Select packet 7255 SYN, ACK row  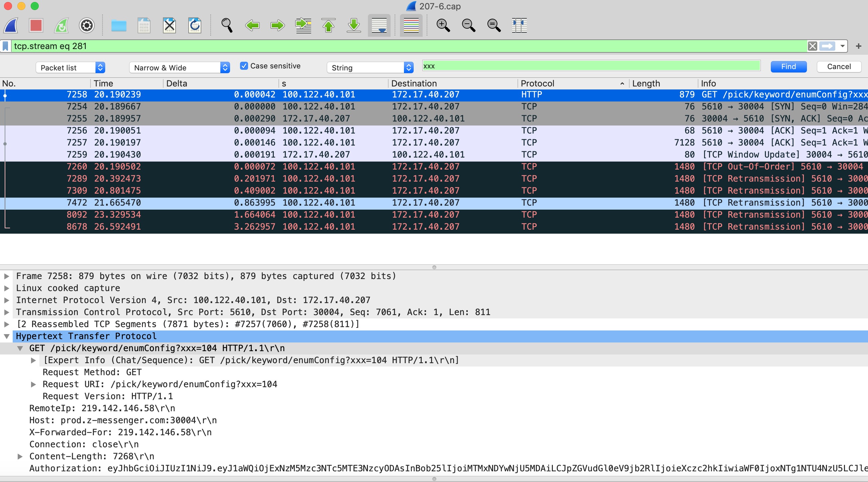pos(434,119)
